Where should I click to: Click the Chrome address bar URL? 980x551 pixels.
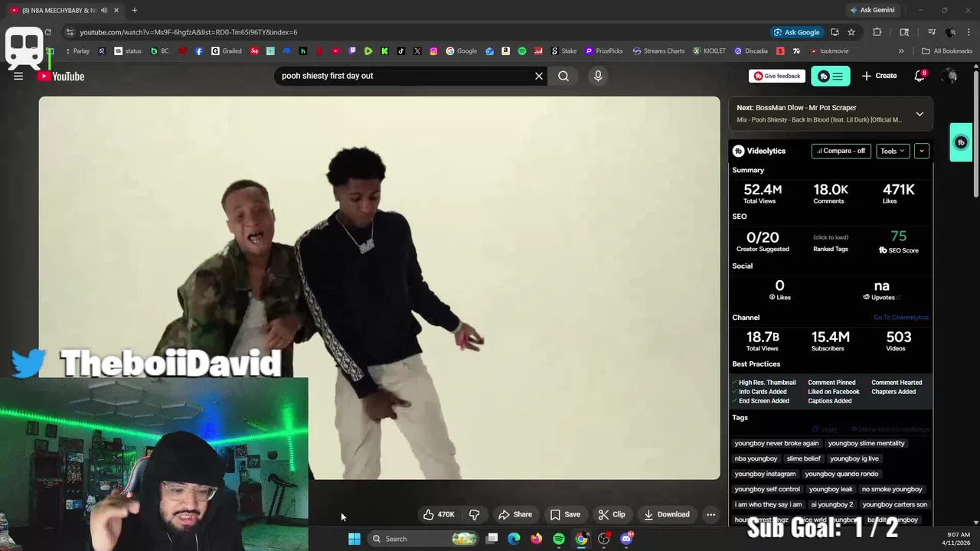tap(188, 32)
